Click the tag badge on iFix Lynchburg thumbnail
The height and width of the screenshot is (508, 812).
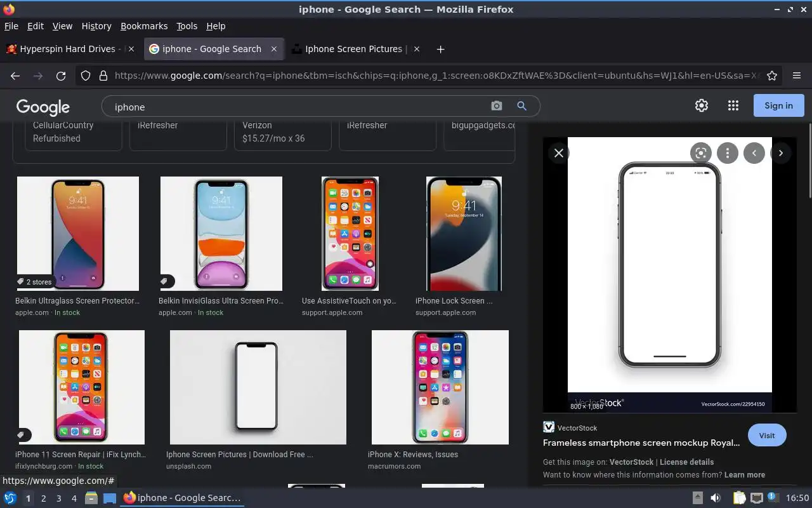click(x=23, y=435)
